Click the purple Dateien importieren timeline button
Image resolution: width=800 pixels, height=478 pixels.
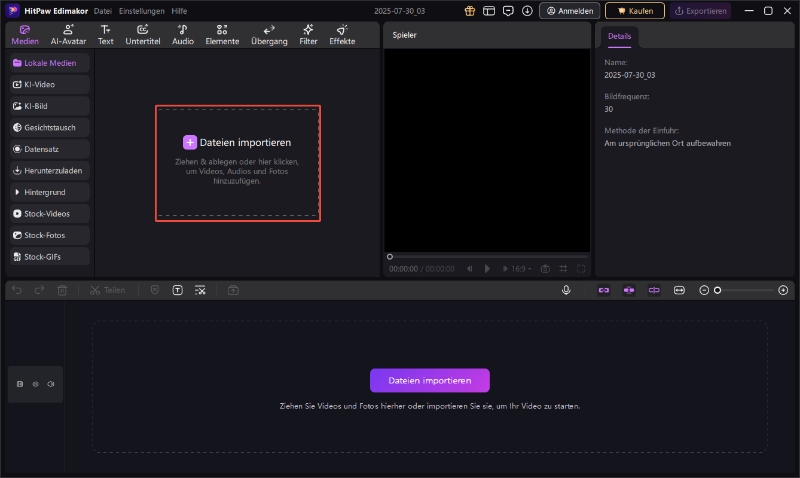(429, 381)
